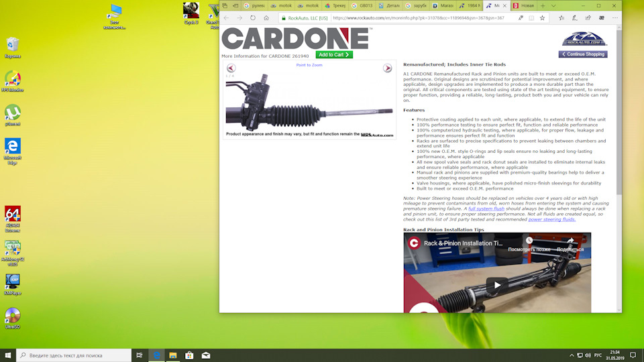The image size is (644, 362).
Task: Click the taskbar clock showing 21:34
Action: [x=615, y=355]
